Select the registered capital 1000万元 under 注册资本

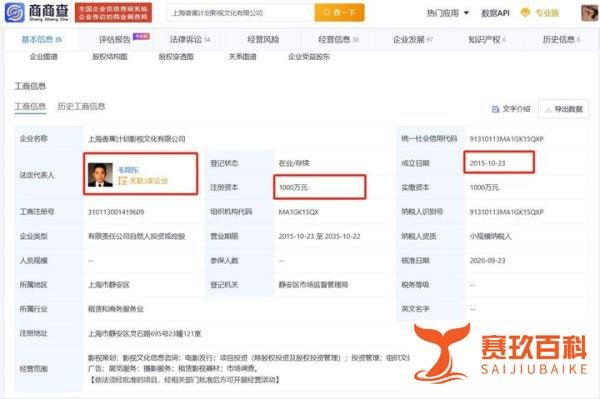point(293,187)
